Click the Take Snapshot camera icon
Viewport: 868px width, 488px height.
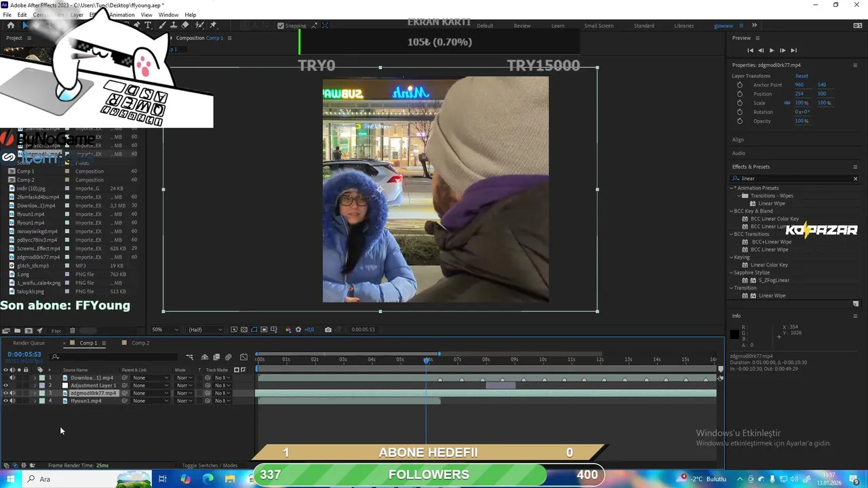(328, 329)
